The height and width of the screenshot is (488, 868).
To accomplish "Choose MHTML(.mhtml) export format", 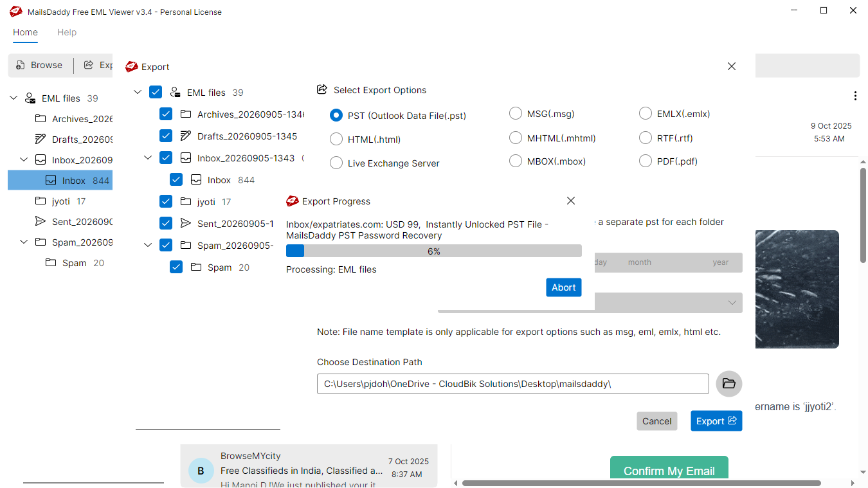I will tap(516, 138).
